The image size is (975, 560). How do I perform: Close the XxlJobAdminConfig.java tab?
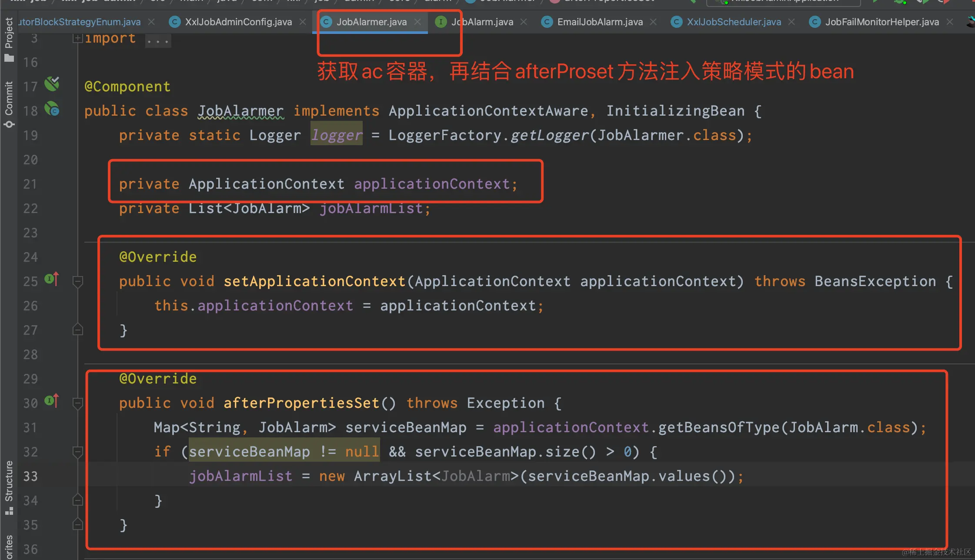(303, 22)
